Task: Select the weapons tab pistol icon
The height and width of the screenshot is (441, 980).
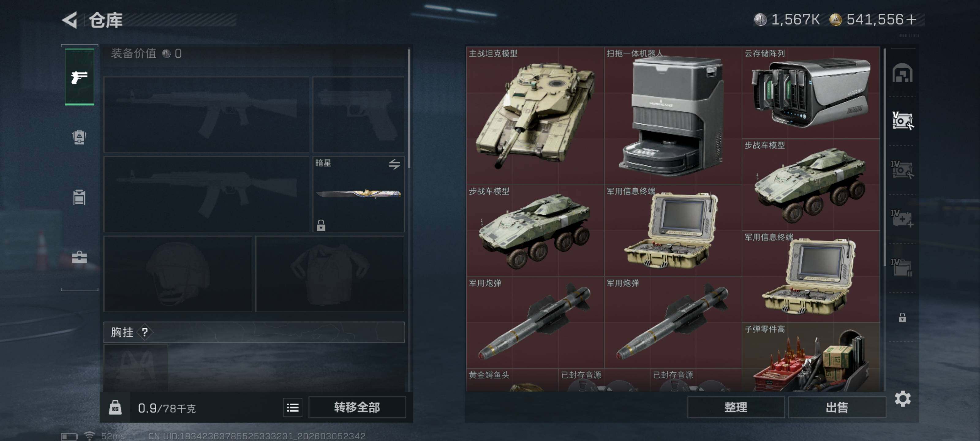Action: click(x=80, y=77)
